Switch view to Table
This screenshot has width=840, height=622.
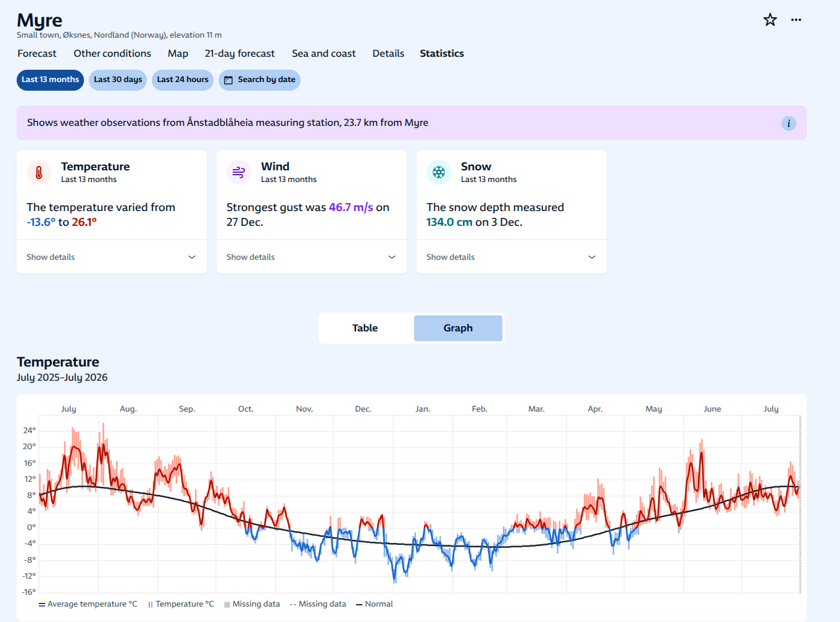[365, 328]
